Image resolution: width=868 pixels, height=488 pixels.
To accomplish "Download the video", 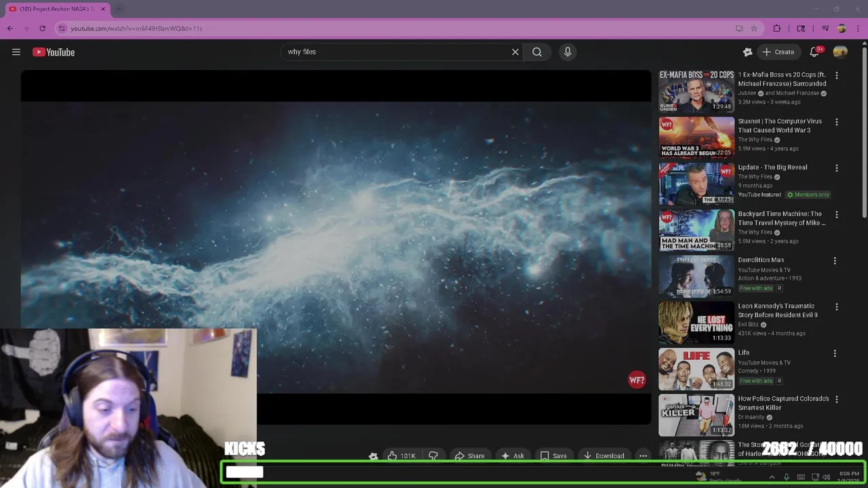I will point(604,455).
